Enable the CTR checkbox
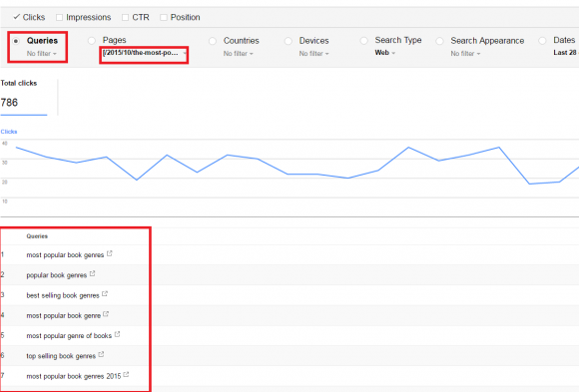 point(125,17)
